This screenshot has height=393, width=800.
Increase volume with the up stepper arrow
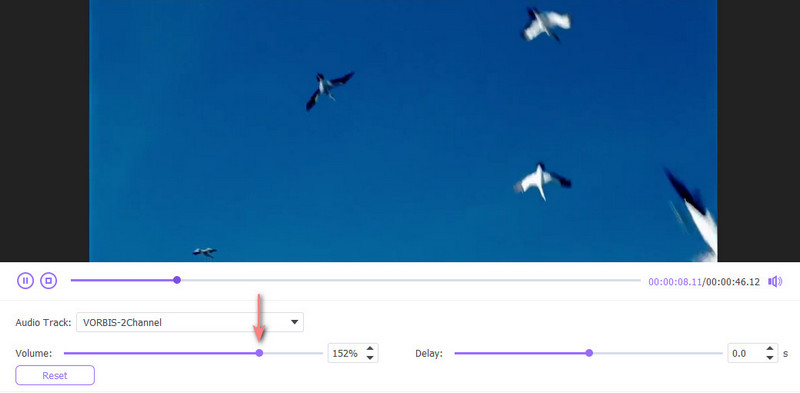370,349
